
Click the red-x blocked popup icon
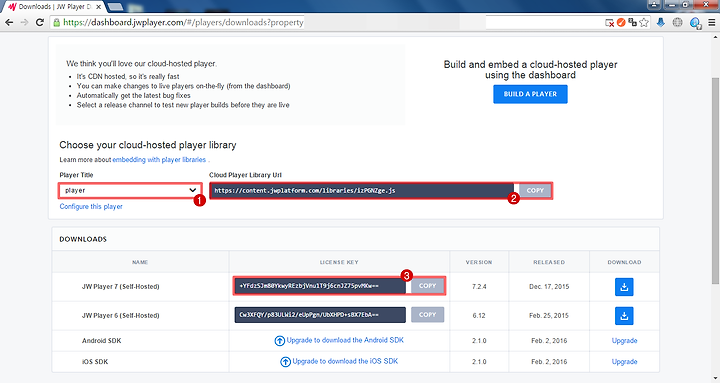point(609,23)
